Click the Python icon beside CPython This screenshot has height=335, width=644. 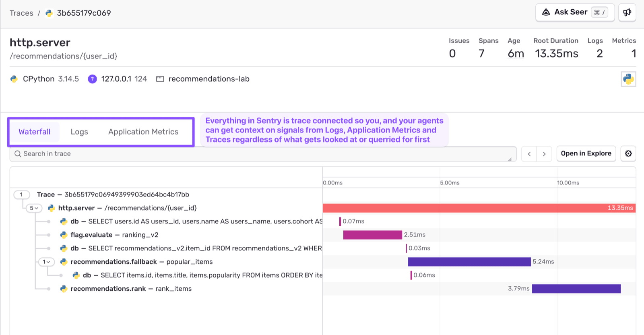[x=14, y=79]
